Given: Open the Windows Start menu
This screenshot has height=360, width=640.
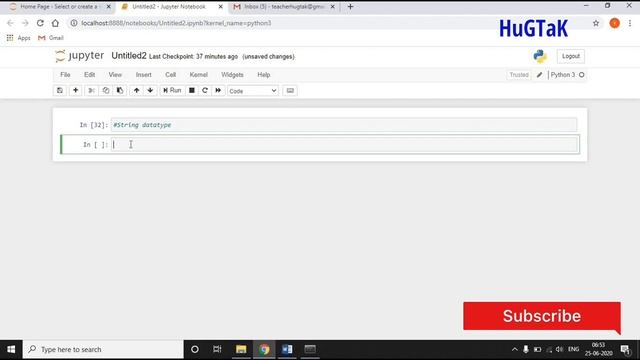Looking at the screenshot, I should [11, 349].
